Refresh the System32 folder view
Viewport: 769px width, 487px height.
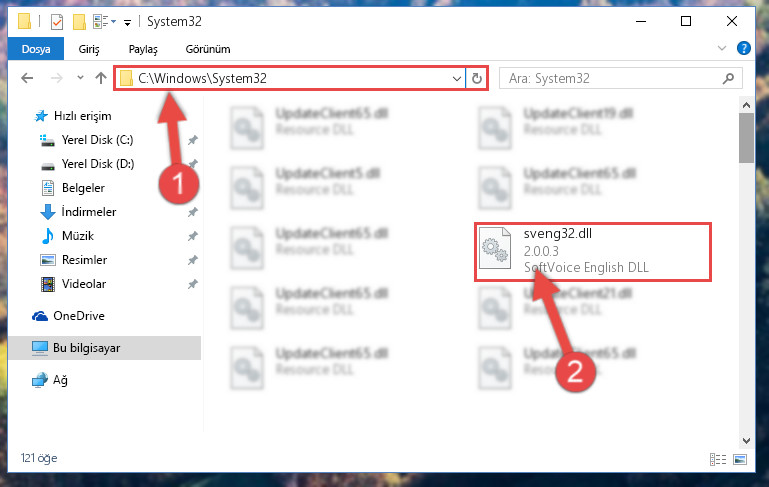click(x=477, y=78)
